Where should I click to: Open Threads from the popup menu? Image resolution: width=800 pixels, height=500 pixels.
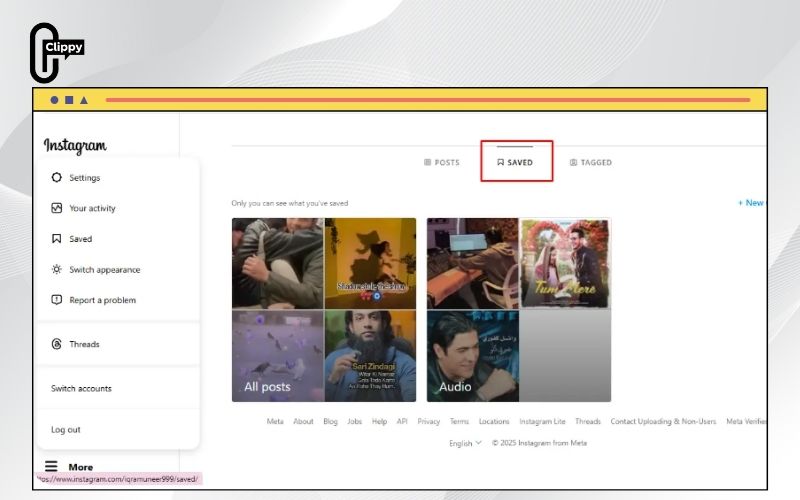point(118,344)
